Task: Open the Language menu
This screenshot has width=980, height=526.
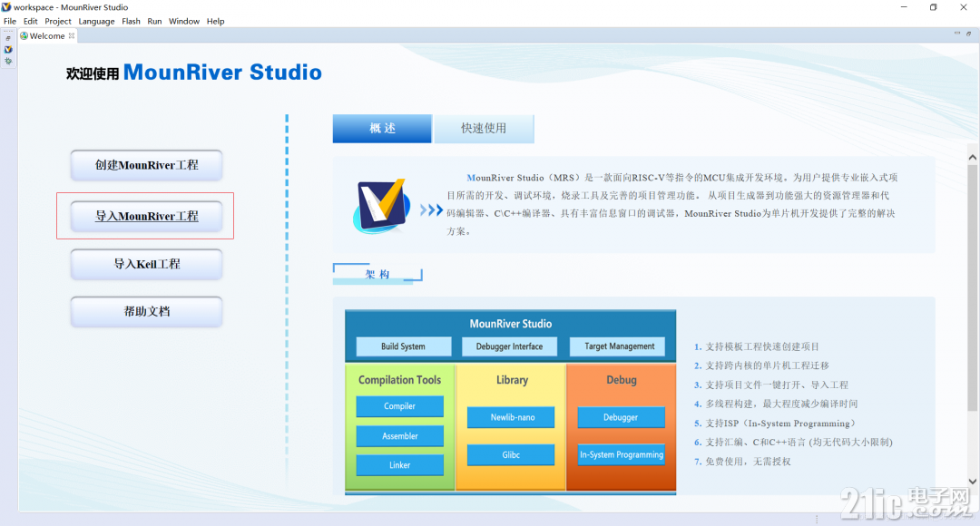Action: click(x=96, y=21)
